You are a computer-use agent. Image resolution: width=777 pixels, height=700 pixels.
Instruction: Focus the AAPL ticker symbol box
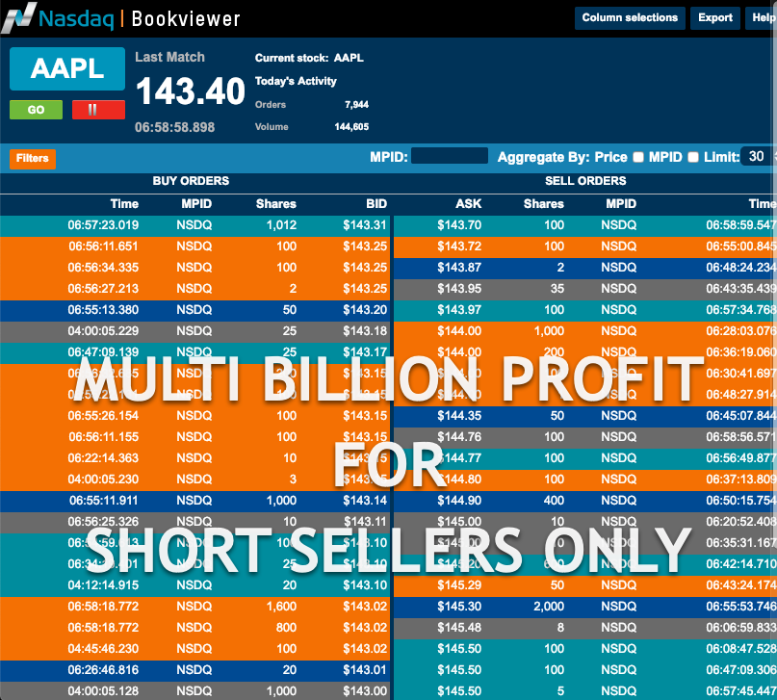tap(67, 68)
